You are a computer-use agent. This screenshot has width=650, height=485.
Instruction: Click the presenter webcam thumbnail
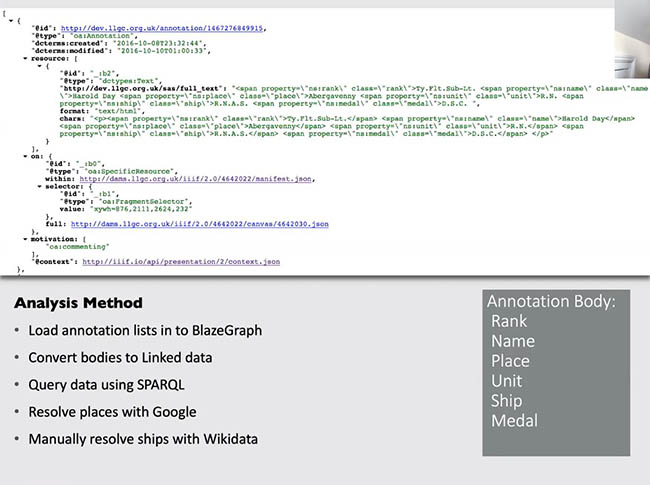632,39
